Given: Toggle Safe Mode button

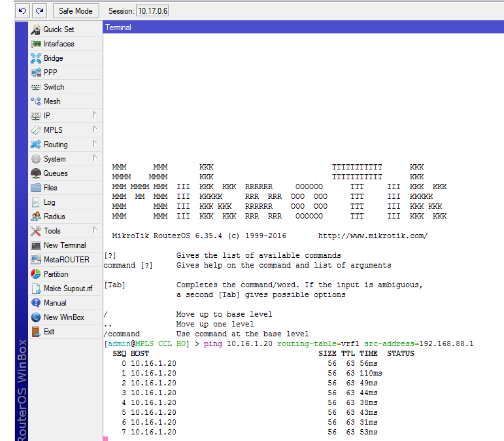Looking at the screenshot, I should (x=75, y=11).
